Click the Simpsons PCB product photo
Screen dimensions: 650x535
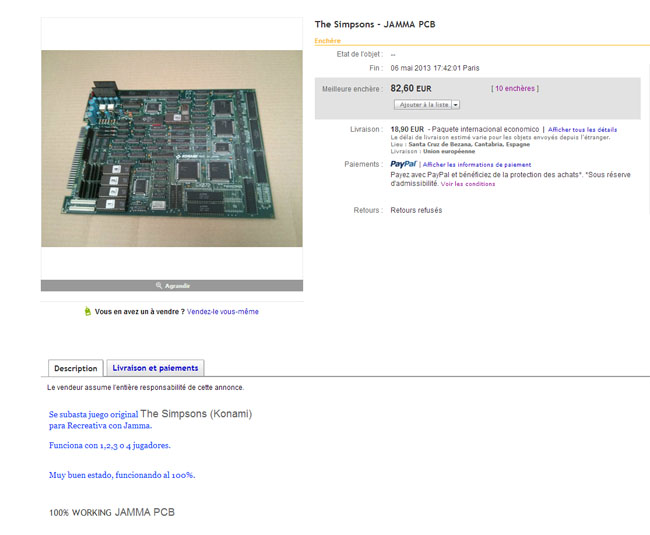coord(172,148)
